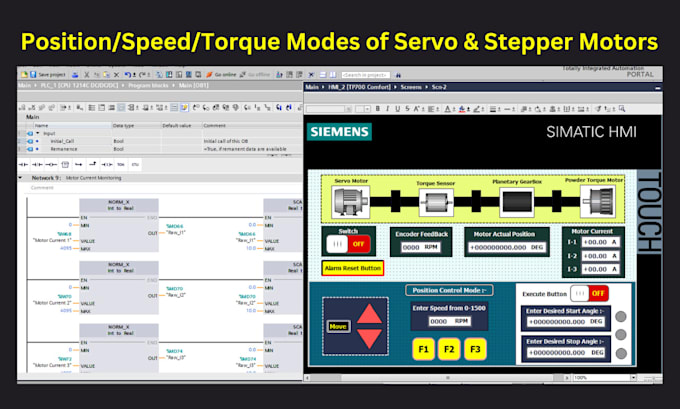The image size is (680, 409).
Task: Click the Desired Start Angle input field
Action: point(566,322)
